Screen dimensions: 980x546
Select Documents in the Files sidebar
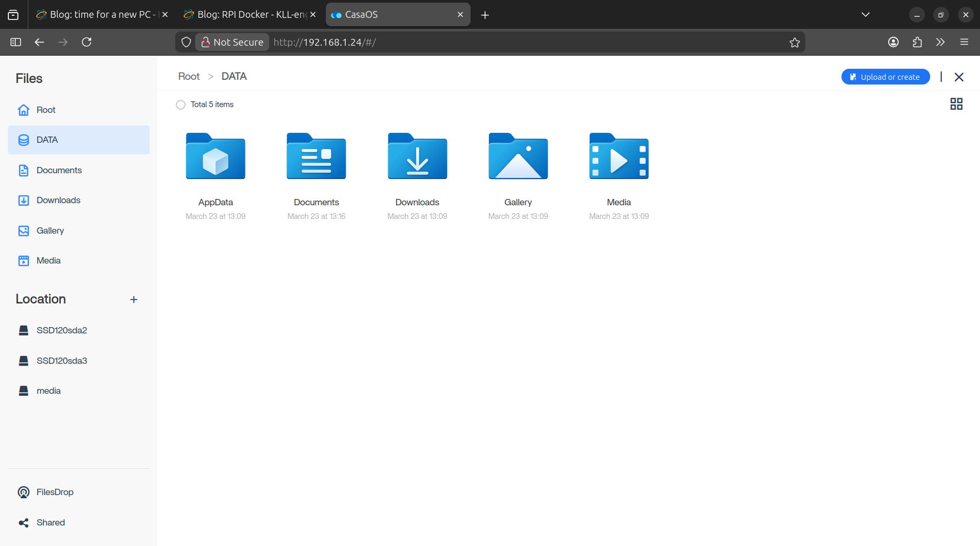[x=59, y=170]
